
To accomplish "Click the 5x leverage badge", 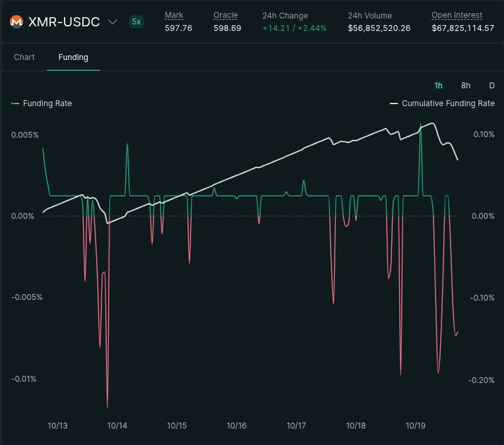I will click(136, 22).
